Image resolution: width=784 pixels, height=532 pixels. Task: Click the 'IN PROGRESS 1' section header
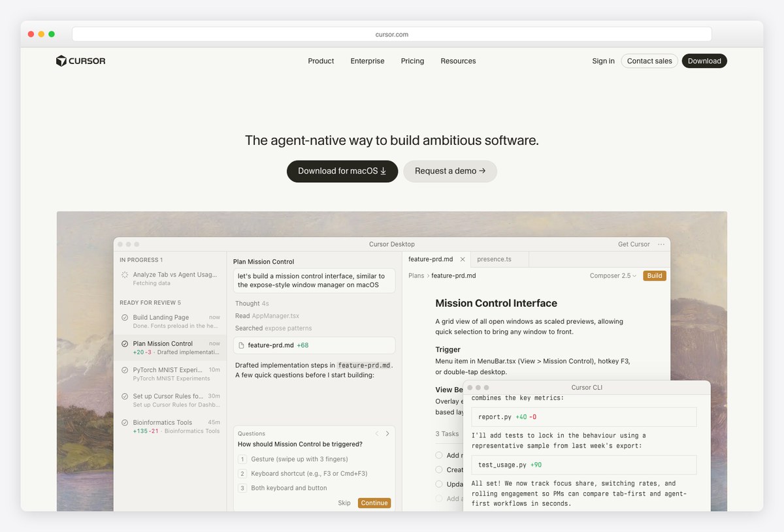coord(141,260)
